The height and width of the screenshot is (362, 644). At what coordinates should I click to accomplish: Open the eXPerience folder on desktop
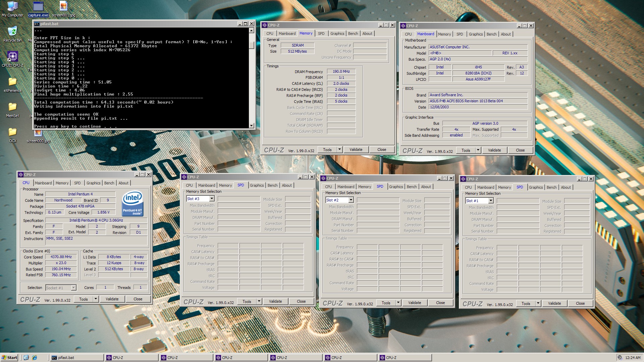[x=12, y=84]
